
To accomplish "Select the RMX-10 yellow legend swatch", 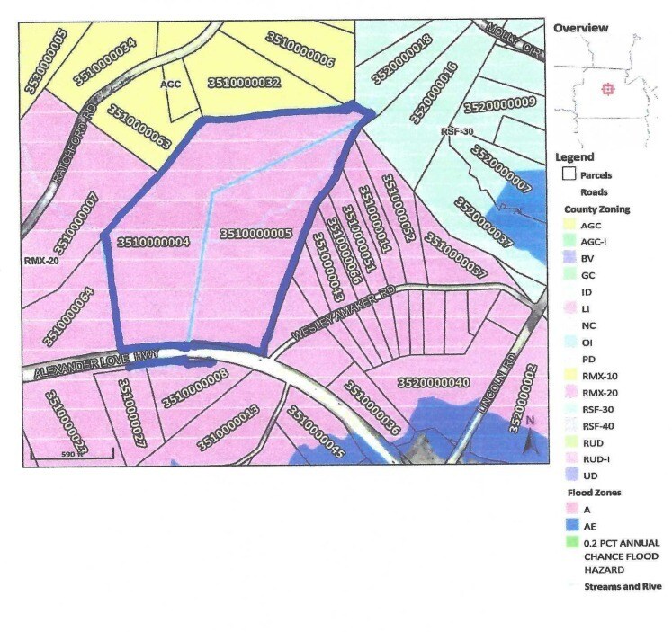I will 569,376.
